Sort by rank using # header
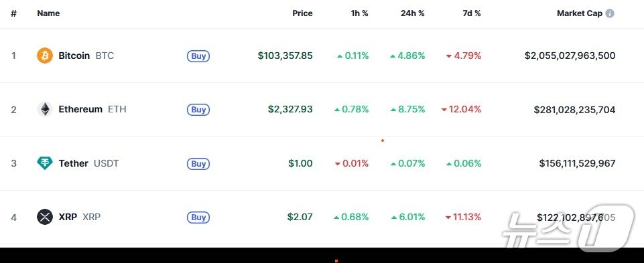Viewport: 644px width, 263px height. click(x=13, y=13)
